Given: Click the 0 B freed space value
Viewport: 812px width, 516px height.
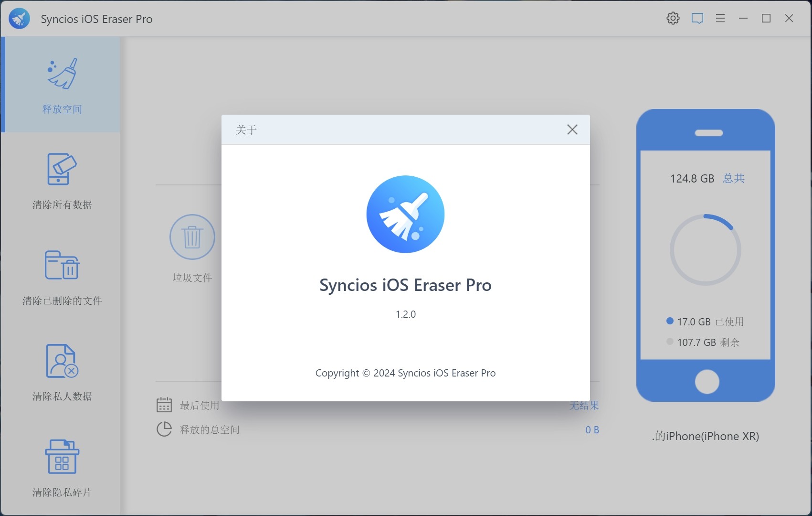Looking at the screenshot, I should tap(592, 430).
